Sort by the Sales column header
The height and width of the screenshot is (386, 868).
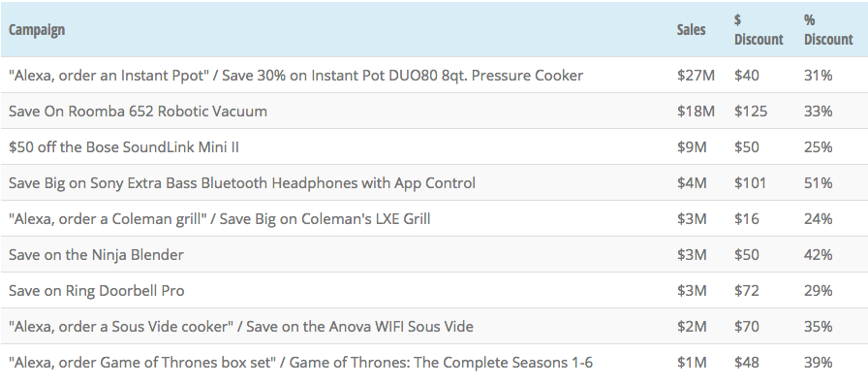pos(691,29)
